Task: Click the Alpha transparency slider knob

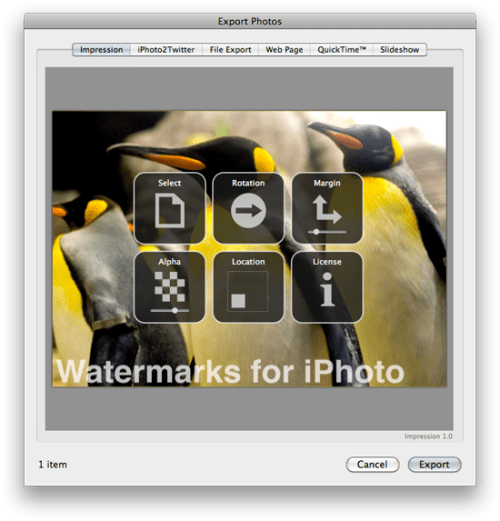Action: (175, 310)
